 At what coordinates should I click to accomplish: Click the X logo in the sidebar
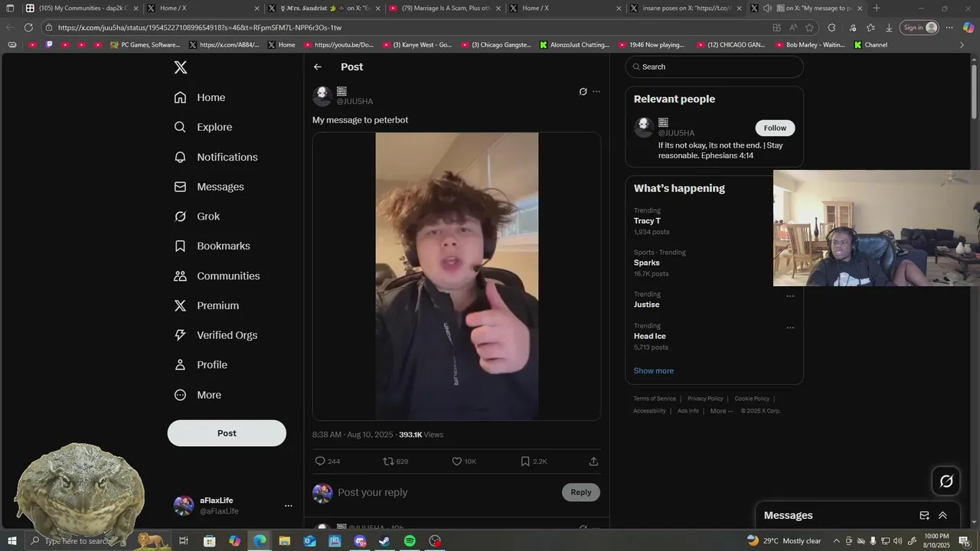181,67
